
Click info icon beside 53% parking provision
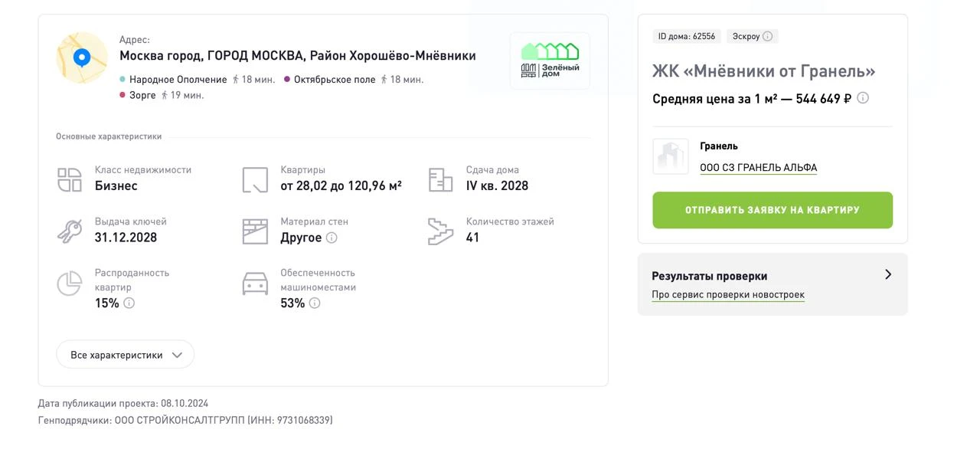[315, 303]
